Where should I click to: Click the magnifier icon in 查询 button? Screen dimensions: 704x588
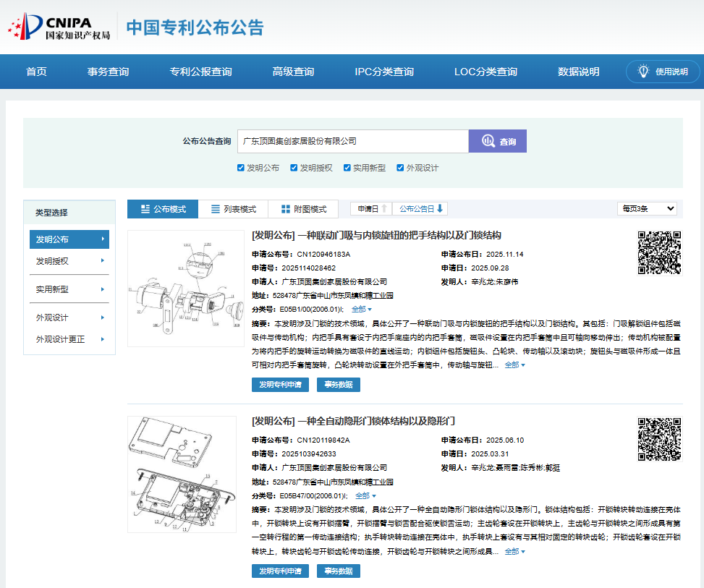coord(488,141)
